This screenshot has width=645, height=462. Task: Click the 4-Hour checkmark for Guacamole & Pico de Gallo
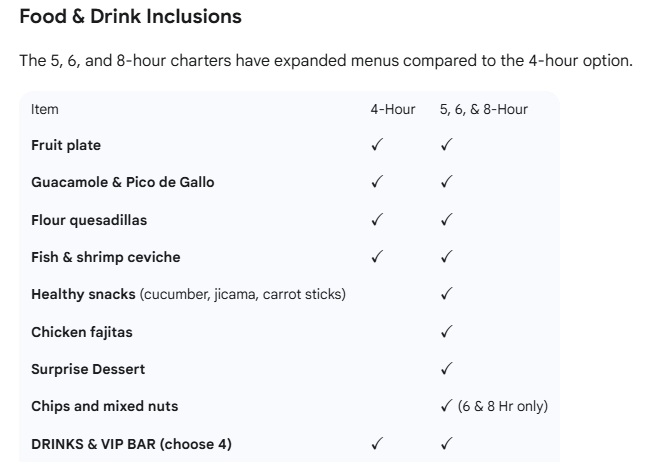[377, 182]
